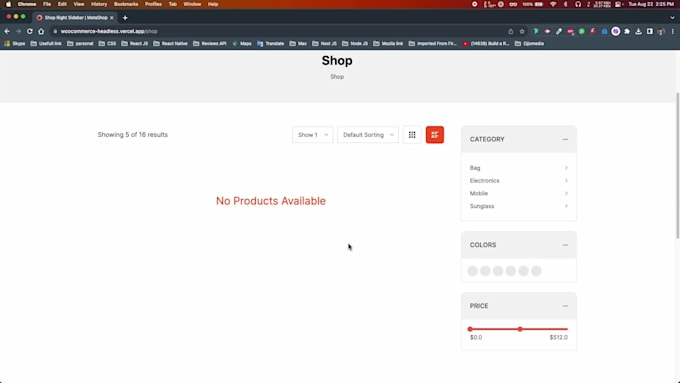Click the Shop breadcrumb link
The image size is (680, 383).
(337, 77)
